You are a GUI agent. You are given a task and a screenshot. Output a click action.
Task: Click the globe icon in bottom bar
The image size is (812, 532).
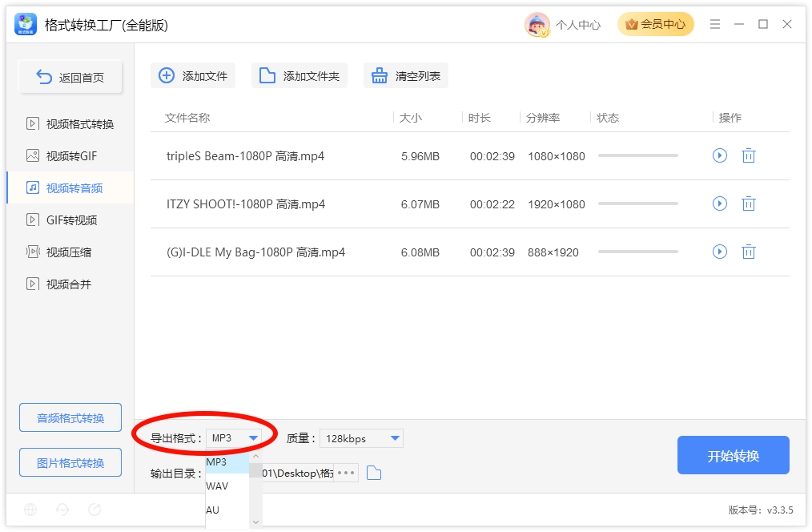pyautogui.click(x=30, y=510)
